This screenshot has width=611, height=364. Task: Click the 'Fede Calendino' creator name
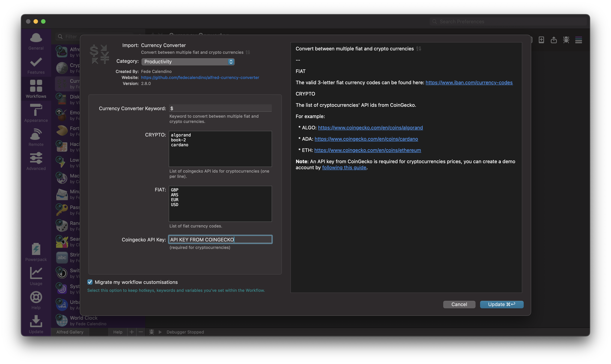[x=156, y=71]
